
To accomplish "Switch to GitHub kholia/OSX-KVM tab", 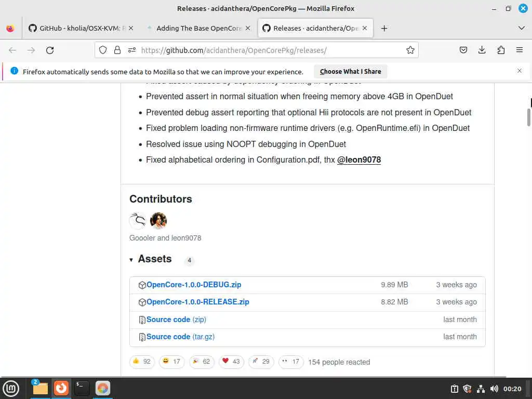I will pos(80,28).
